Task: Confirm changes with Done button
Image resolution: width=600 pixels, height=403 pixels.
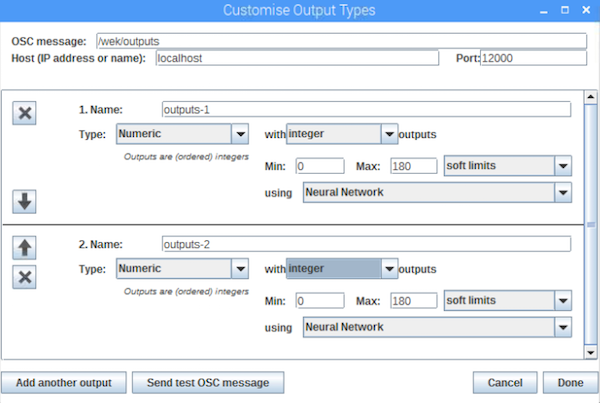Action: click(x=570, y=383)
